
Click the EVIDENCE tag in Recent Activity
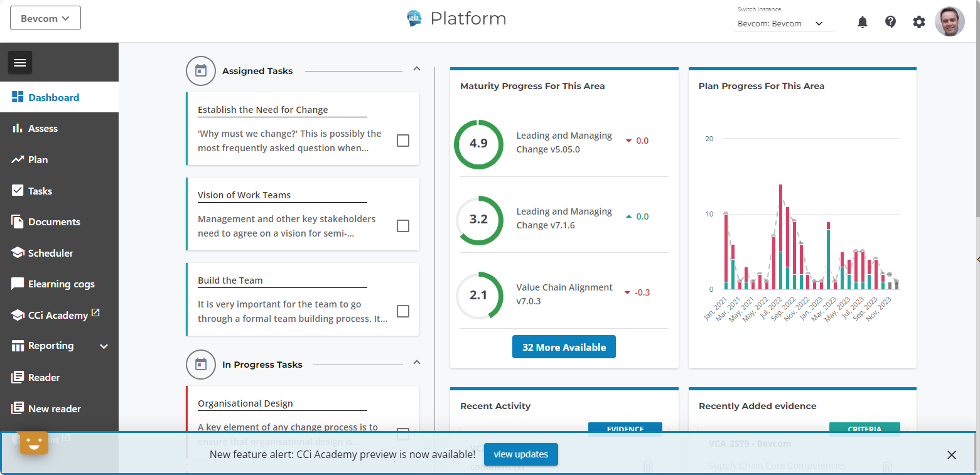625,429
